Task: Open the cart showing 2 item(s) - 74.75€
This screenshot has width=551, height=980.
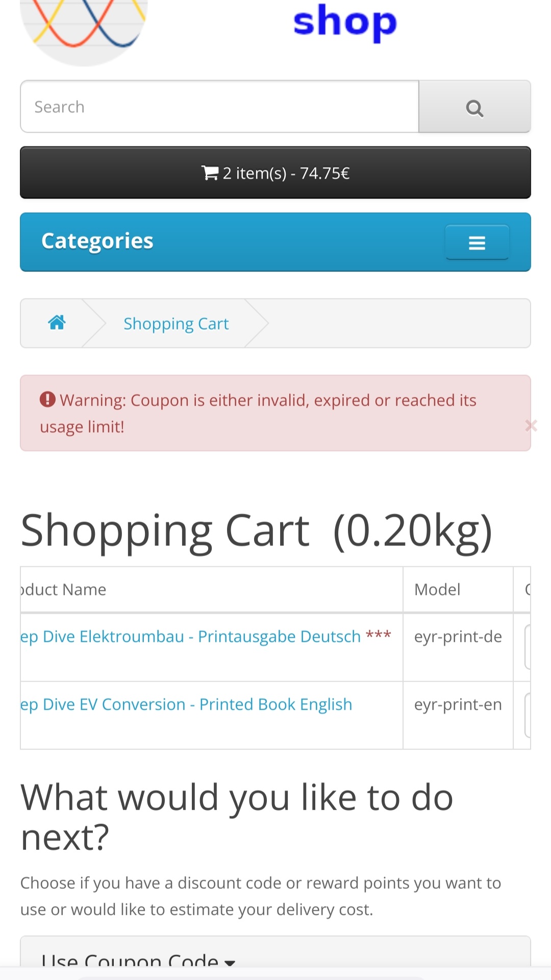Action: pyautogui.click(x=275, y=173)
